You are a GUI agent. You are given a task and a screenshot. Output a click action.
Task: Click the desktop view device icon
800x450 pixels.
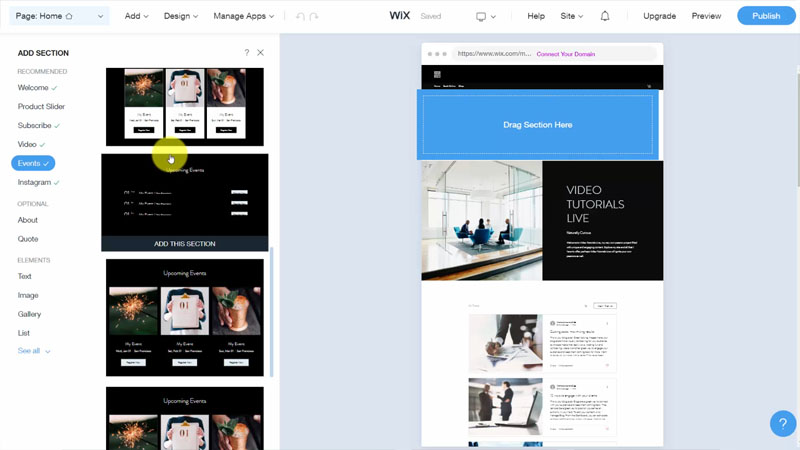coord(481,16)
